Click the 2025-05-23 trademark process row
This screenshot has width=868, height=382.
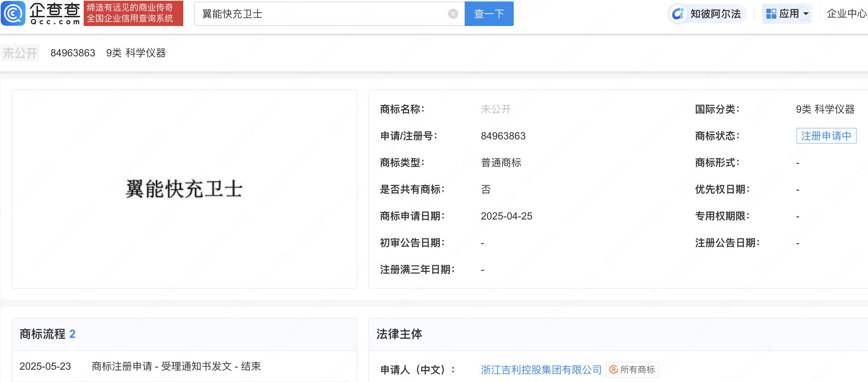point(184,366)
